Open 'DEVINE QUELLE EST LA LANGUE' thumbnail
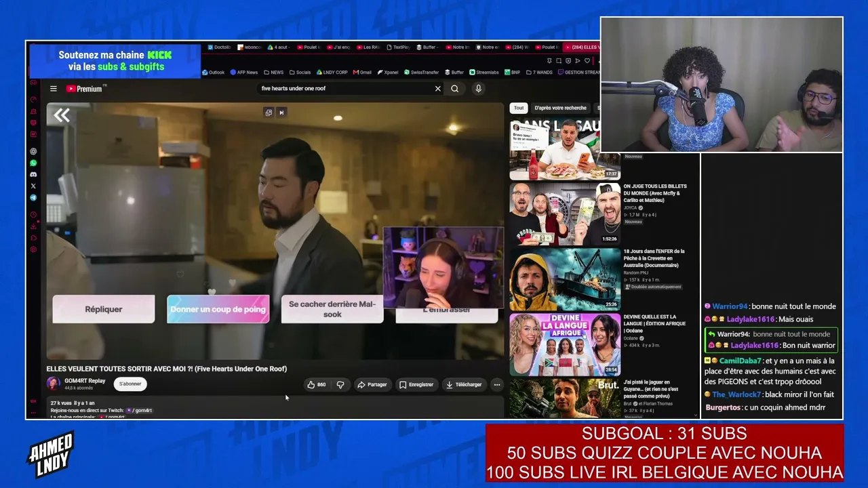868x488 pixels. pos(565,344)
